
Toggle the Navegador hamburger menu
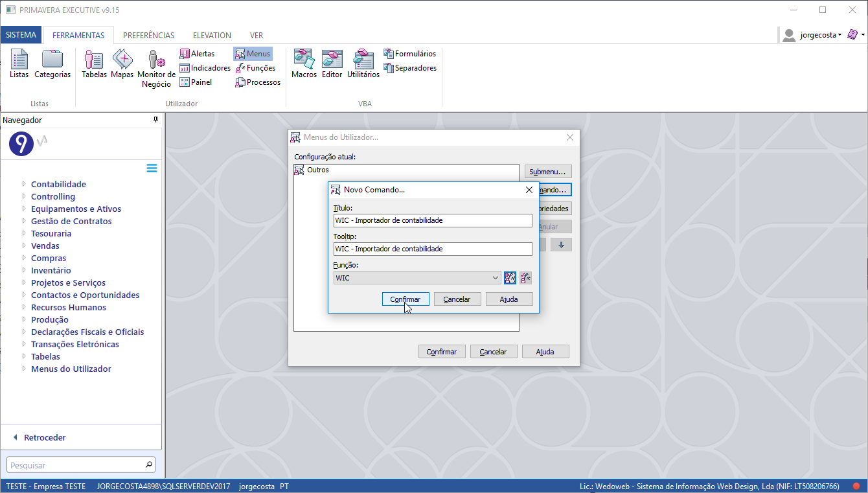[152, 168]
